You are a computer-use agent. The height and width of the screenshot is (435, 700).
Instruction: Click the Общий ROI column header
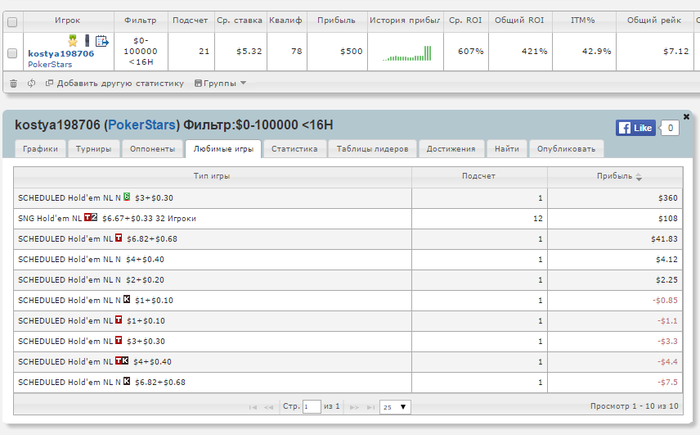pos(520,21)
